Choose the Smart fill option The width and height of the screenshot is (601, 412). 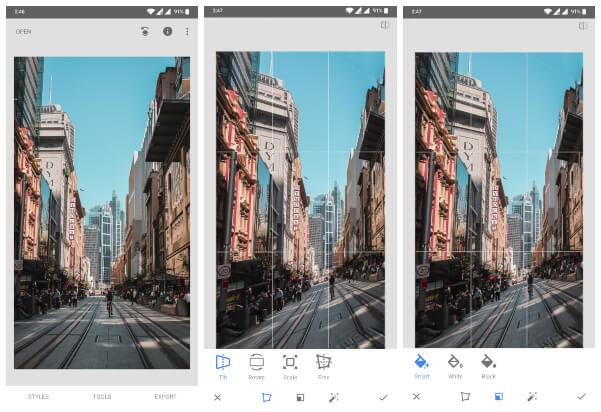tap(422, 367)
